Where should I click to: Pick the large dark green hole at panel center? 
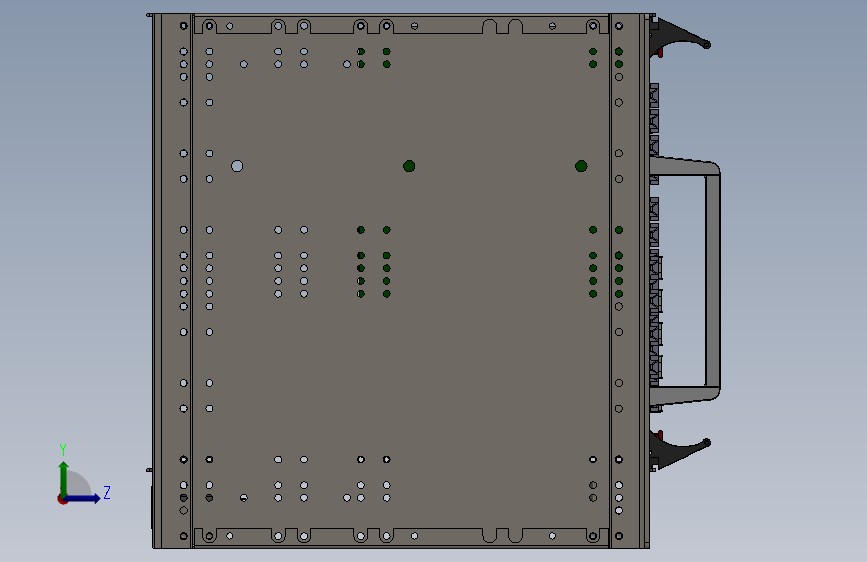[409, 166]
